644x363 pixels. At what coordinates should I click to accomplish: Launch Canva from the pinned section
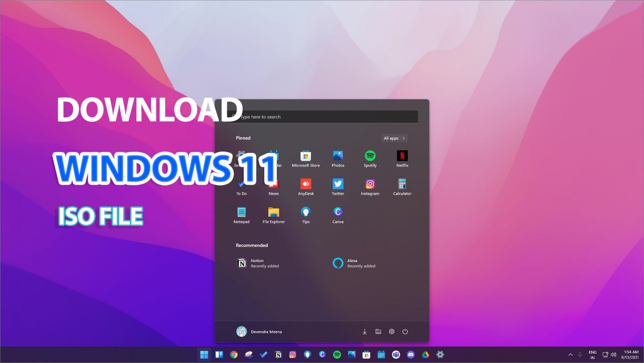(x=338, y=216)
